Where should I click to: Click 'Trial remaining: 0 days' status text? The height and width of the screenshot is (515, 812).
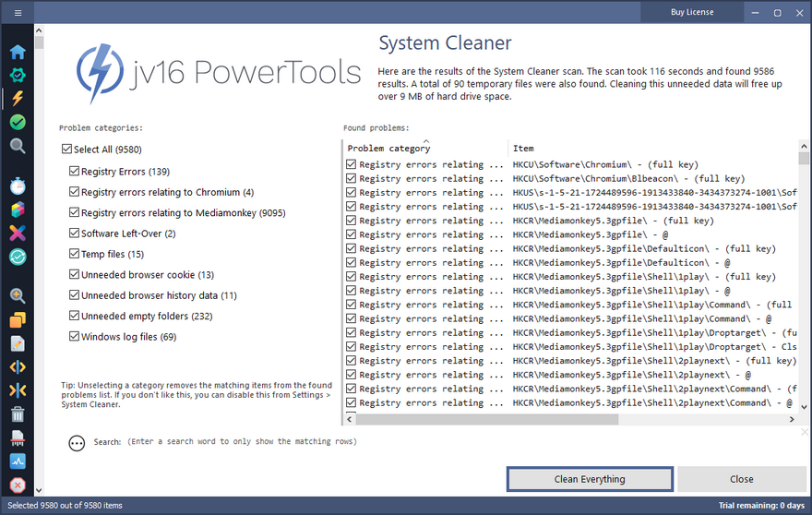click(761, 505)
